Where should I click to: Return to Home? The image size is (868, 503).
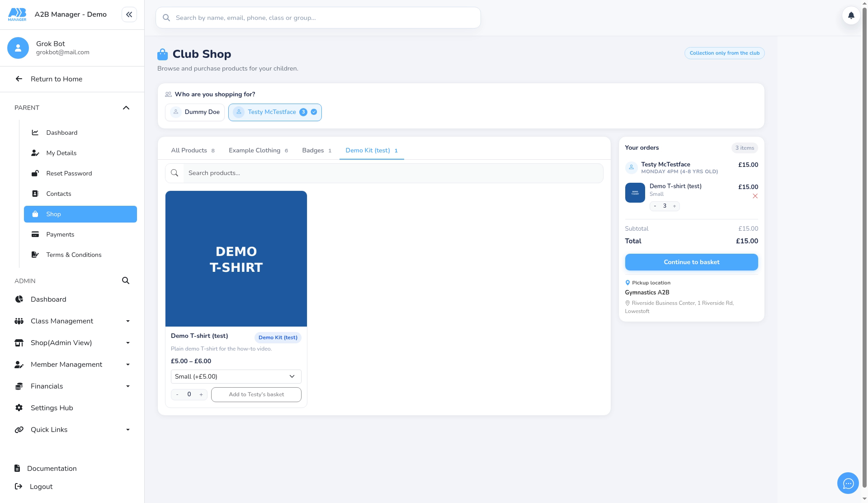[72, 79]
